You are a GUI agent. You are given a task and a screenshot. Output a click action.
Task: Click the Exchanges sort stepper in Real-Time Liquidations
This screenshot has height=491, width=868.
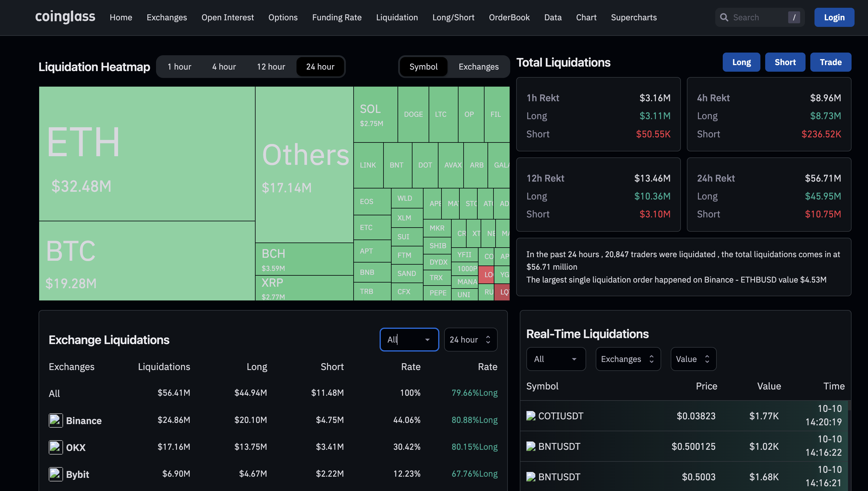click(x=628, y=359)
